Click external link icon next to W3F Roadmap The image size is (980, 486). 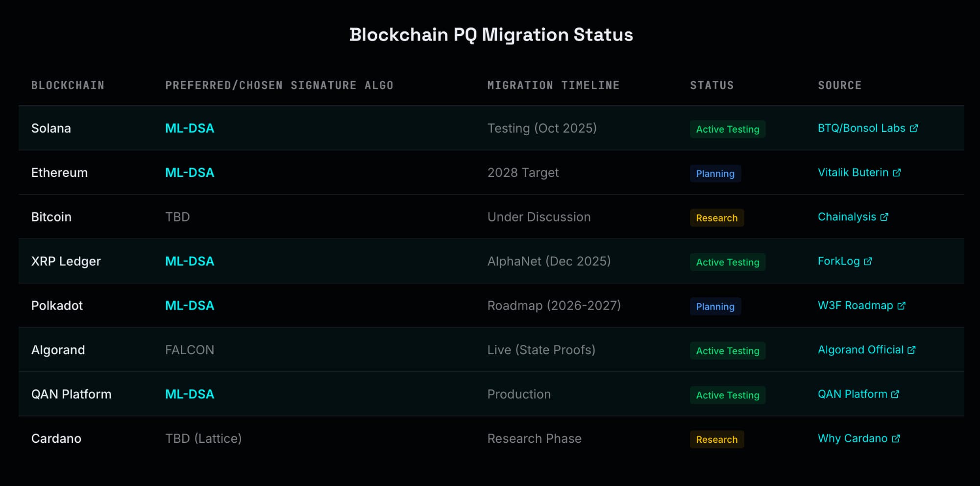pyautogui.click(x=901, y=306)
